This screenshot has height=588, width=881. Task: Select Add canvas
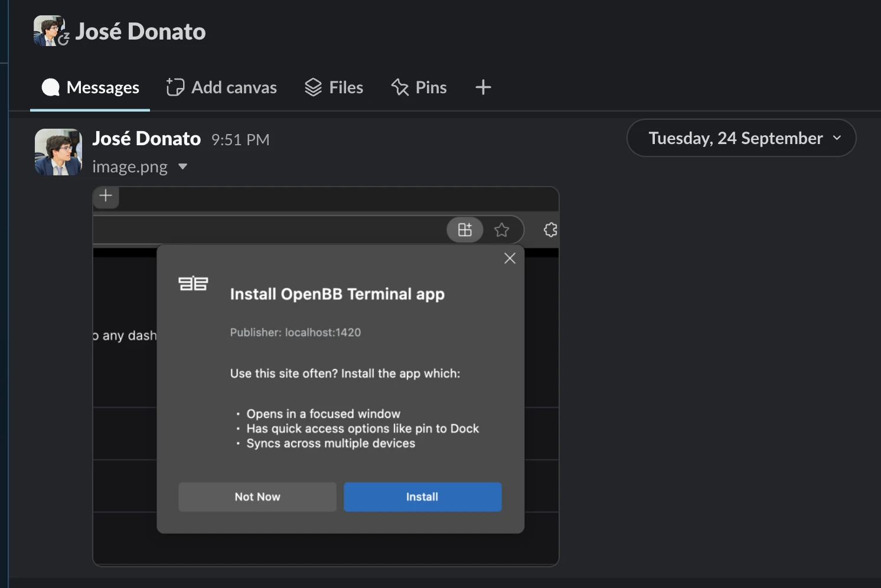[221, 87]
